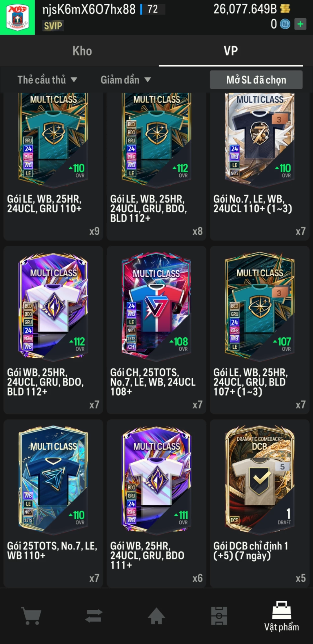This screenshot has width=313, height=644.
Task: Tap the gold coin balance icon
Action: [x=285, y=9]
